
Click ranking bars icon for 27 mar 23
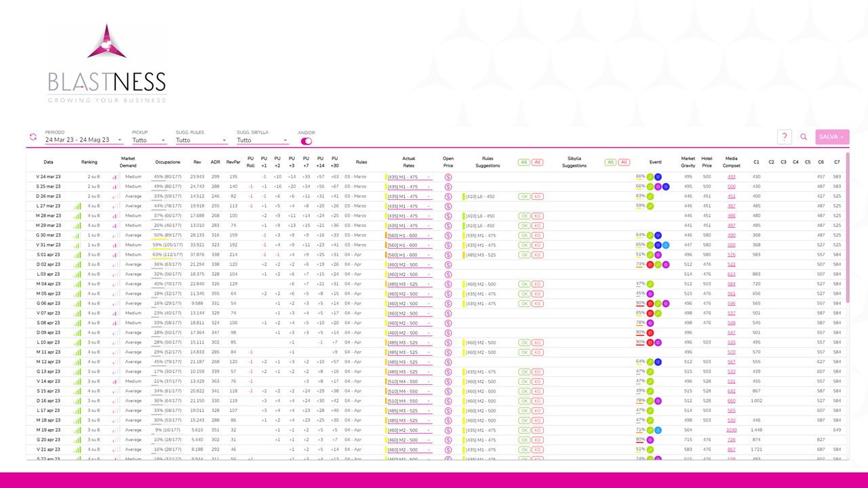coord(77,206)
